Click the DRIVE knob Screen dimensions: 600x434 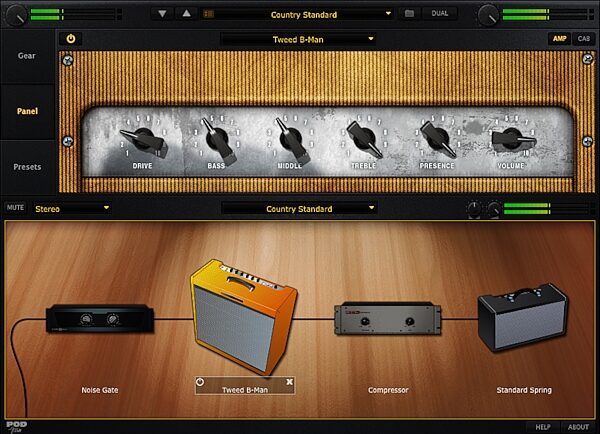[x=143, y=140]
